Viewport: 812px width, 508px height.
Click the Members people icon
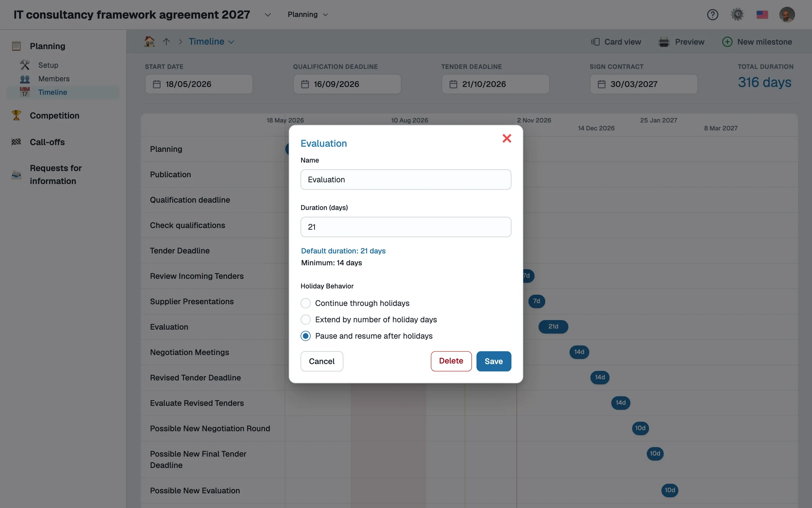point(25,79)
